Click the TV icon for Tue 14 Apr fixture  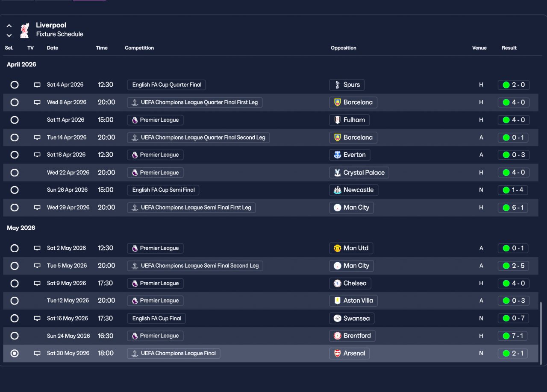(37, 137)
